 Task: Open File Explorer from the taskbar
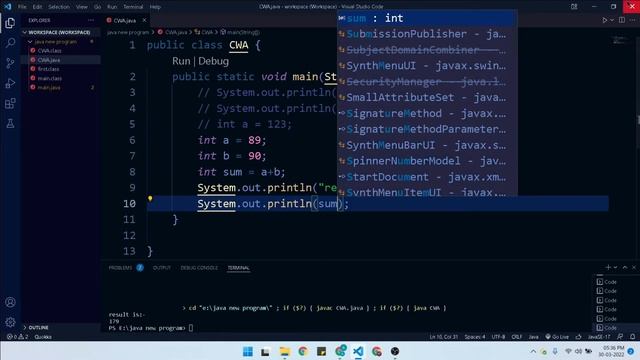[284, 351]
